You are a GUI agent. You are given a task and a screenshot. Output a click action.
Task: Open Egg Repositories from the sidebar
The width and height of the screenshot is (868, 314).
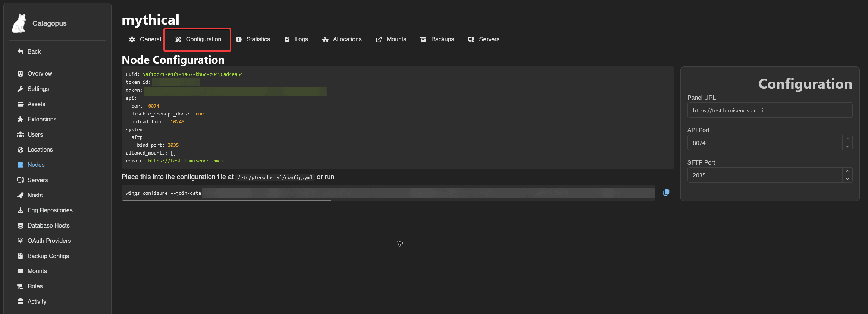50,210
